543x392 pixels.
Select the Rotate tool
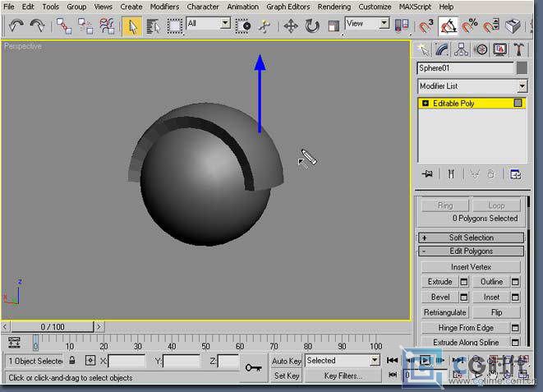[312, 26]
